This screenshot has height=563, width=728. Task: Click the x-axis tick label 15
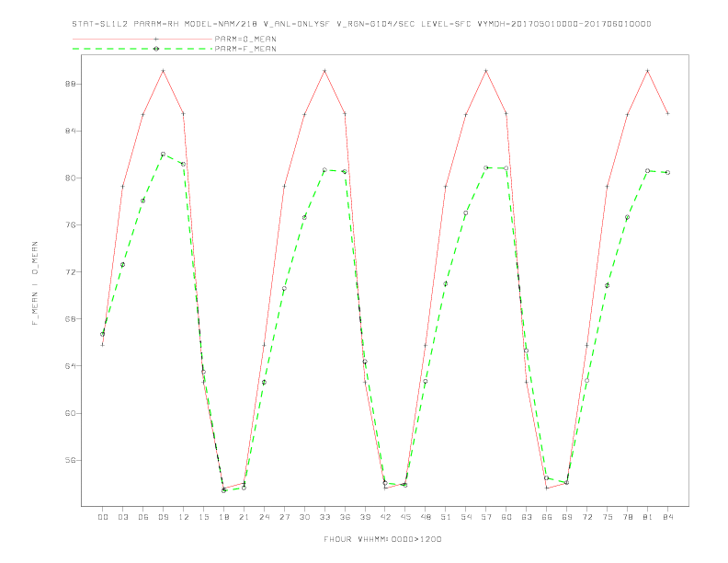[203, 517]
